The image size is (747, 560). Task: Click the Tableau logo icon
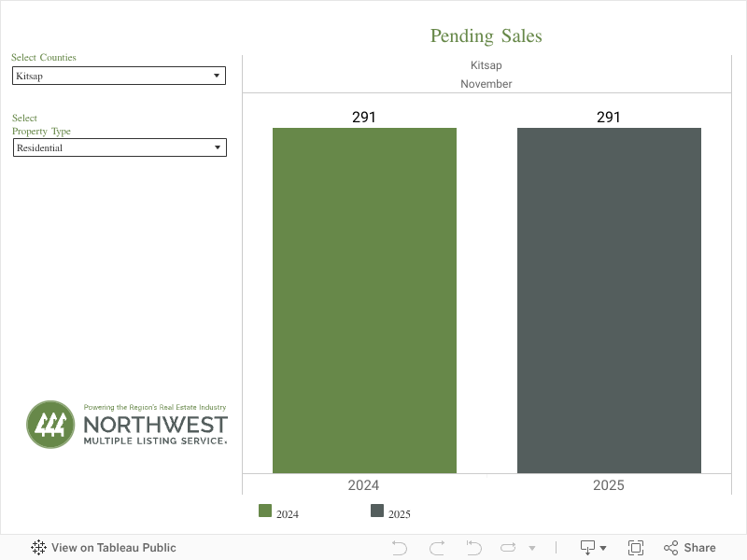point(39,548)
